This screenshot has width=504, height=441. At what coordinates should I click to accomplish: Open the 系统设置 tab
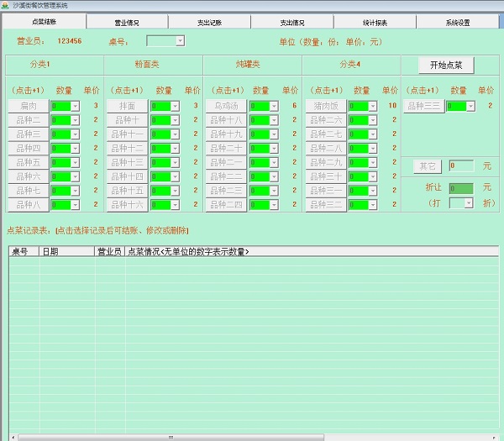pyautogui.click(x=457, y=22)
